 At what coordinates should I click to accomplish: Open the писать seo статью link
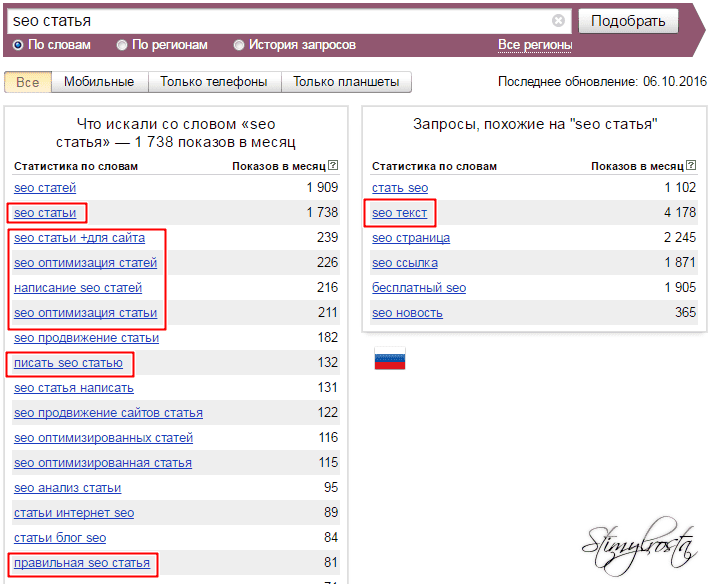[x=68, y=363]
